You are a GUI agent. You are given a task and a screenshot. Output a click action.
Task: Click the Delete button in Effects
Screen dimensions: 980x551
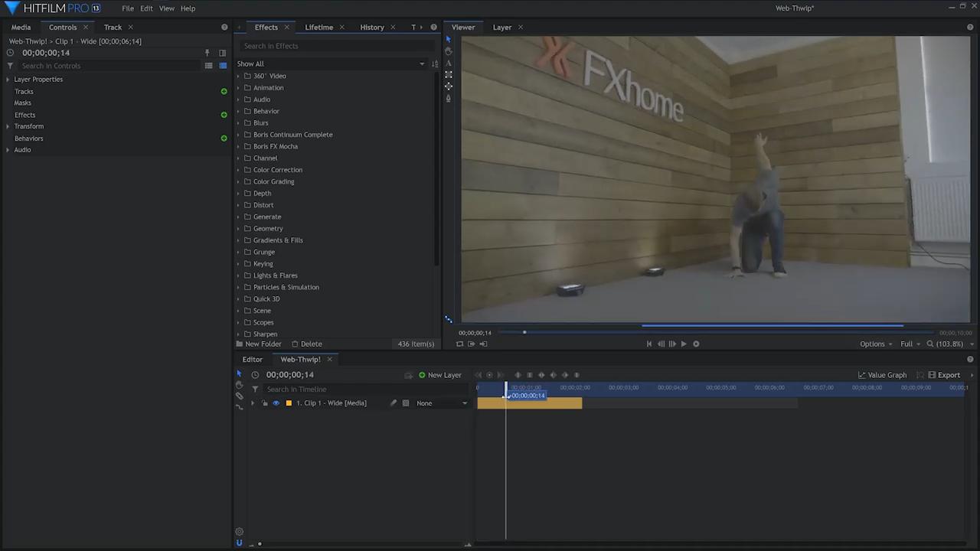[x=306, y=344]
